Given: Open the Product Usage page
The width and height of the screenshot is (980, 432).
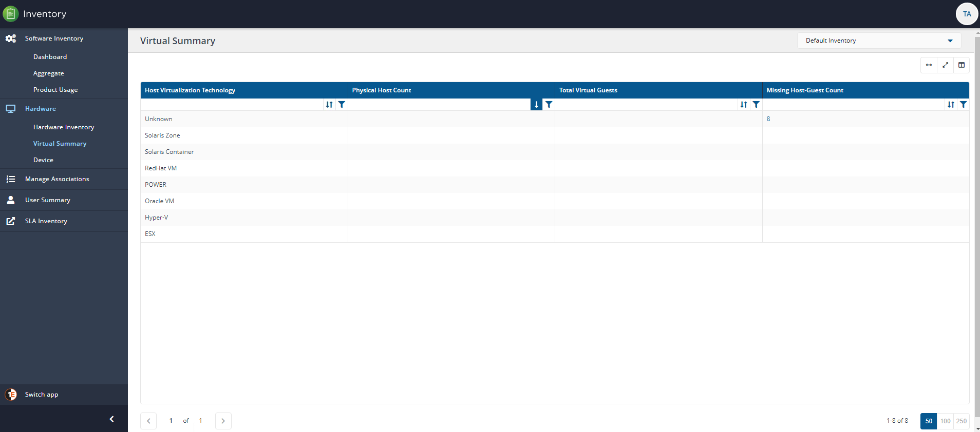Looking at the screenshot, I should tap(55, 90).
